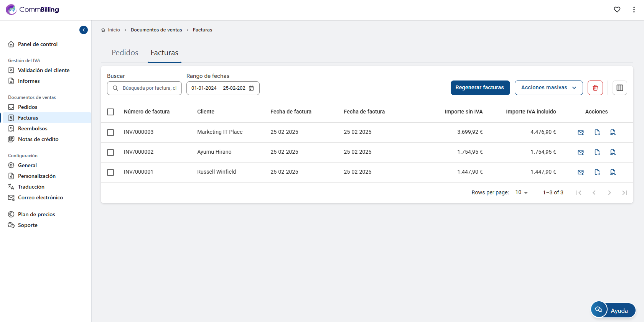Open Notas de crédito in the sidebar
The width and height of the screenshot is (644, 322).
[x=38, y=139]
